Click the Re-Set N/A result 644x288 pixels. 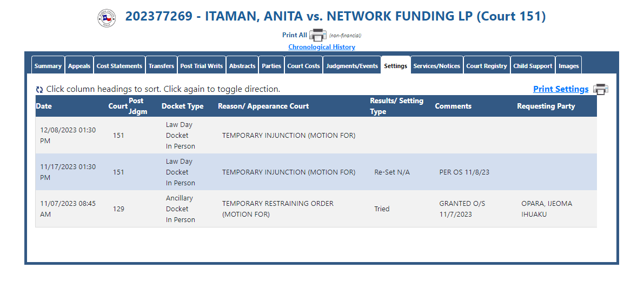pos(392,172)
